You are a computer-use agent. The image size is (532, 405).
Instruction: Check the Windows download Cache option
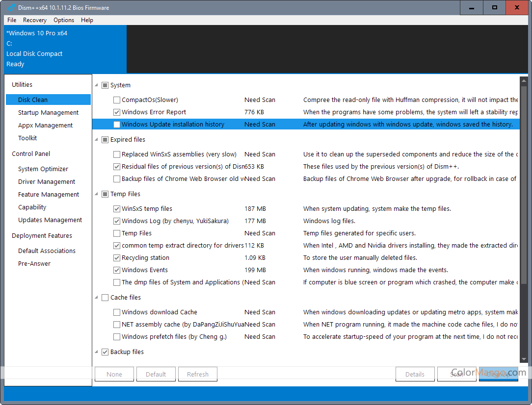pyautogui.click(x=117, y=312)
